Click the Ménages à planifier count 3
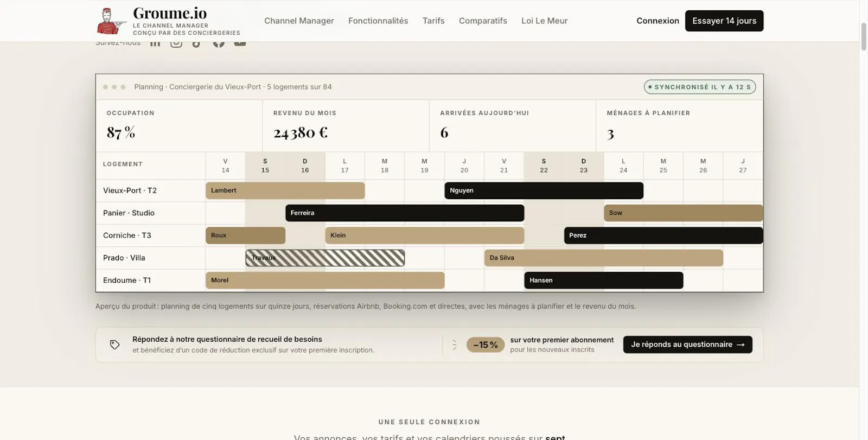This screenshot has height=440, width=868. point(610,133)
